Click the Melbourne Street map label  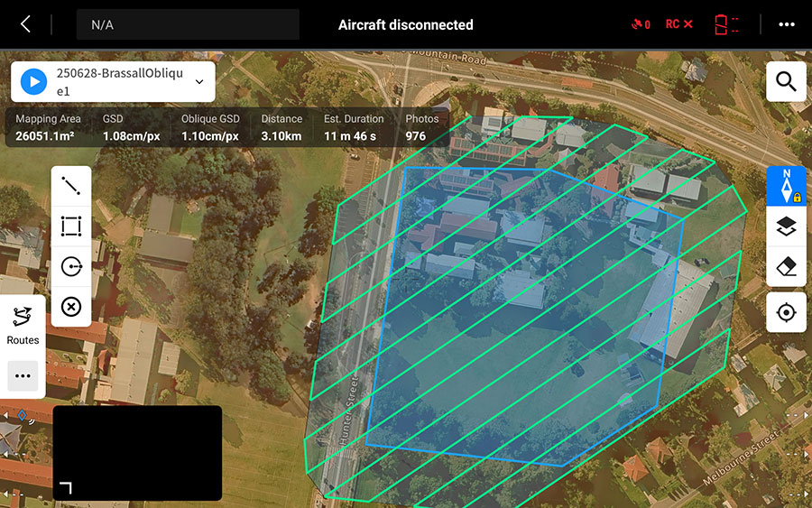click(x=741, y=457)
